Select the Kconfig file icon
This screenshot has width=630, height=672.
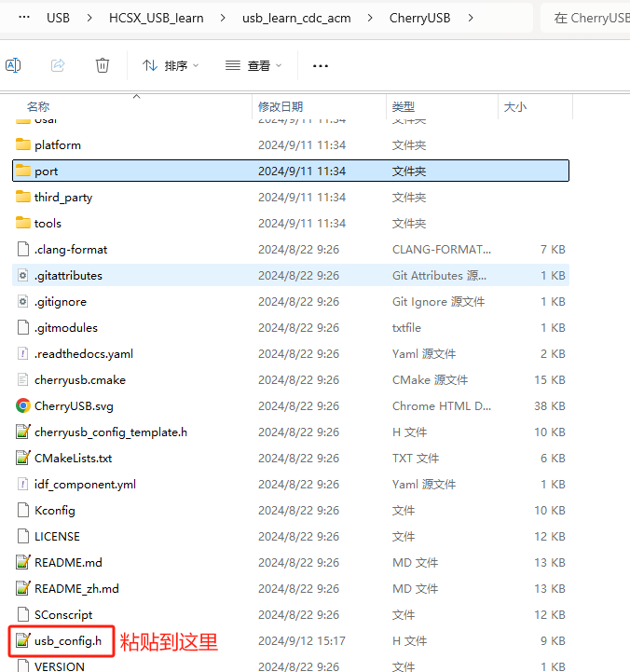click(23, 511)
